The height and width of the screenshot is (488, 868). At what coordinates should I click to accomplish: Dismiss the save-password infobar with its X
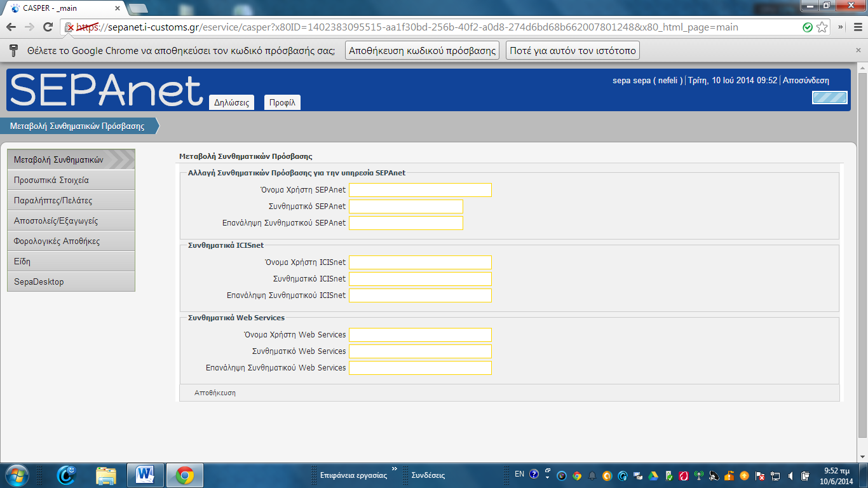pos(858,50)
